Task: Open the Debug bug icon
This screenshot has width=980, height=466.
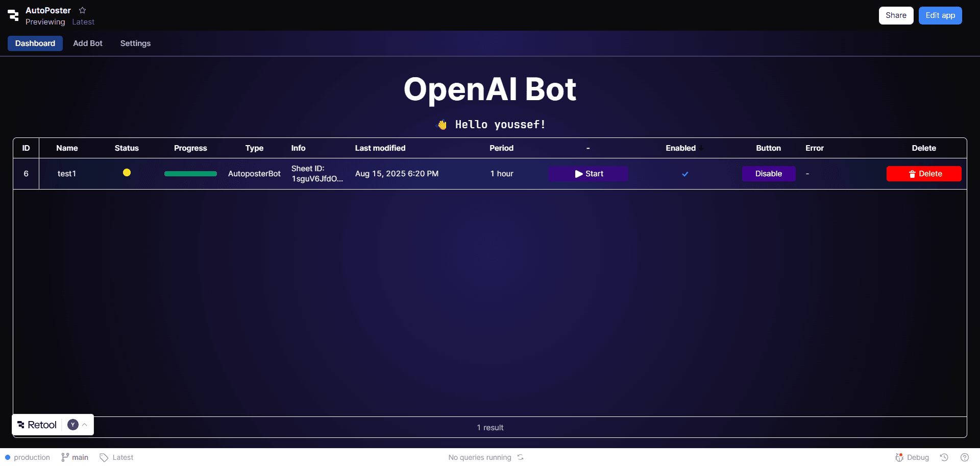Action: point(899,457)
